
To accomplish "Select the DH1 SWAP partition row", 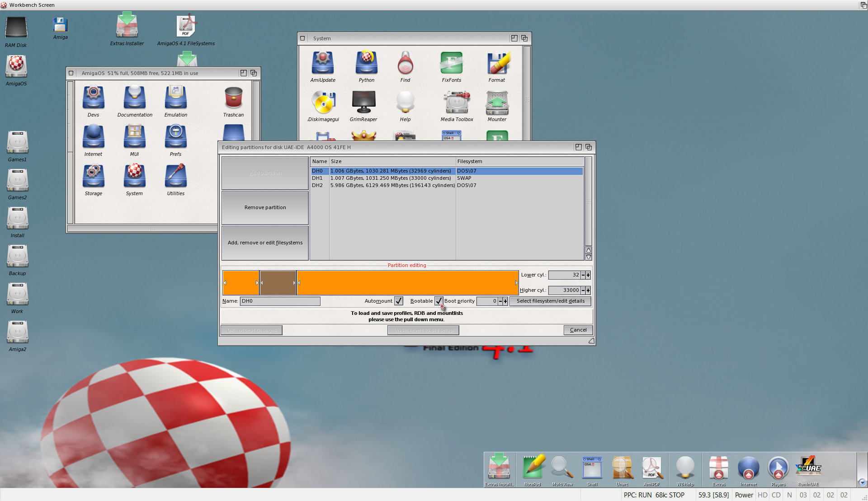I will pos(447,178).
